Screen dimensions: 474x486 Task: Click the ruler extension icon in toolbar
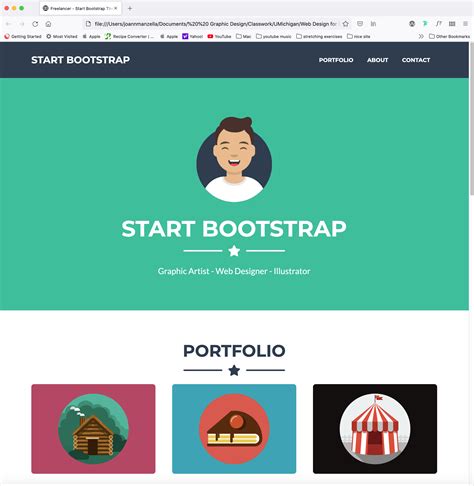tap(452, 24)
